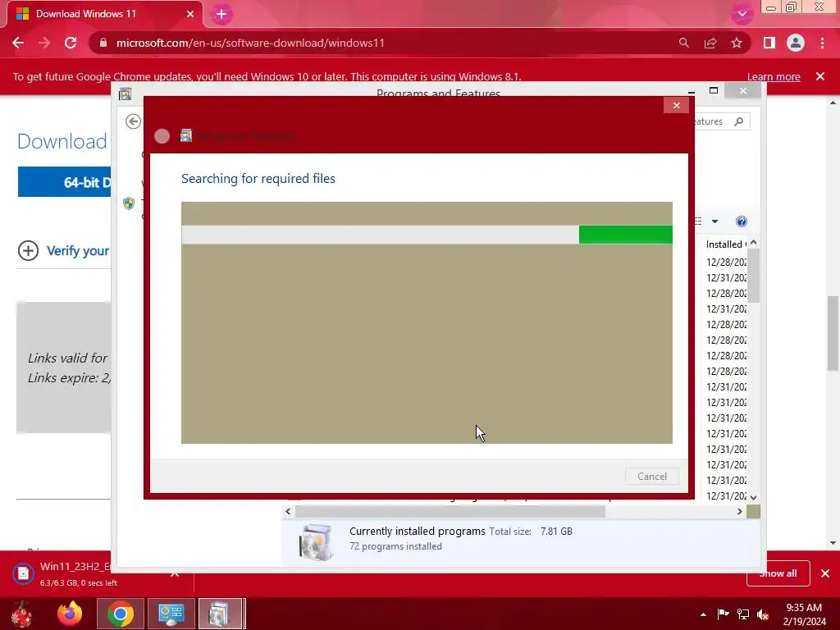Click the Learn more link in update banner

(774, 76)
